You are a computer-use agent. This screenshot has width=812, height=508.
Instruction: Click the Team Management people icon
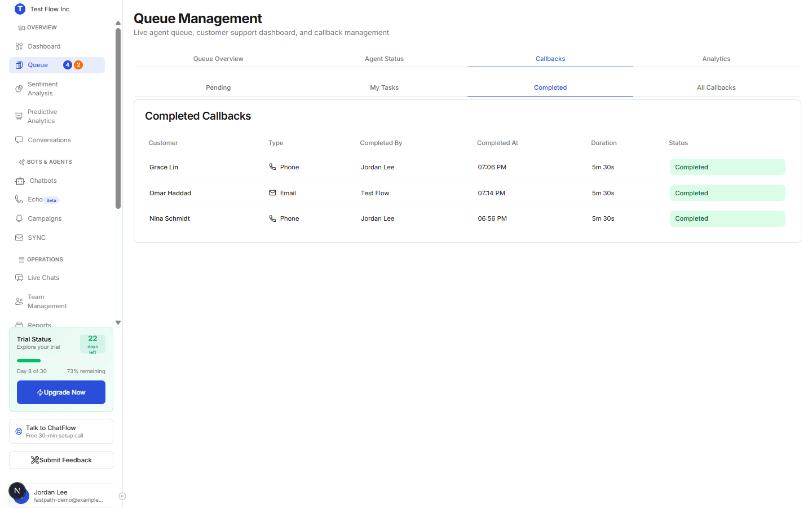[19, 301]
